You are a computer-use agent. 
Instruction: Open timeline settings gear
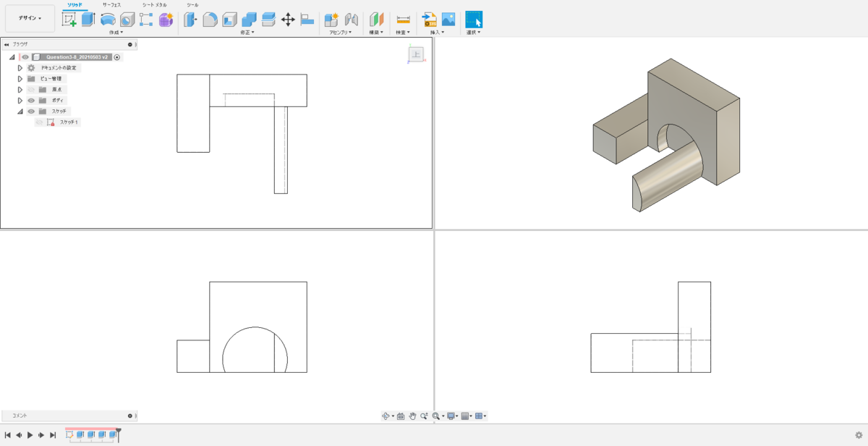tap(859, 435)
